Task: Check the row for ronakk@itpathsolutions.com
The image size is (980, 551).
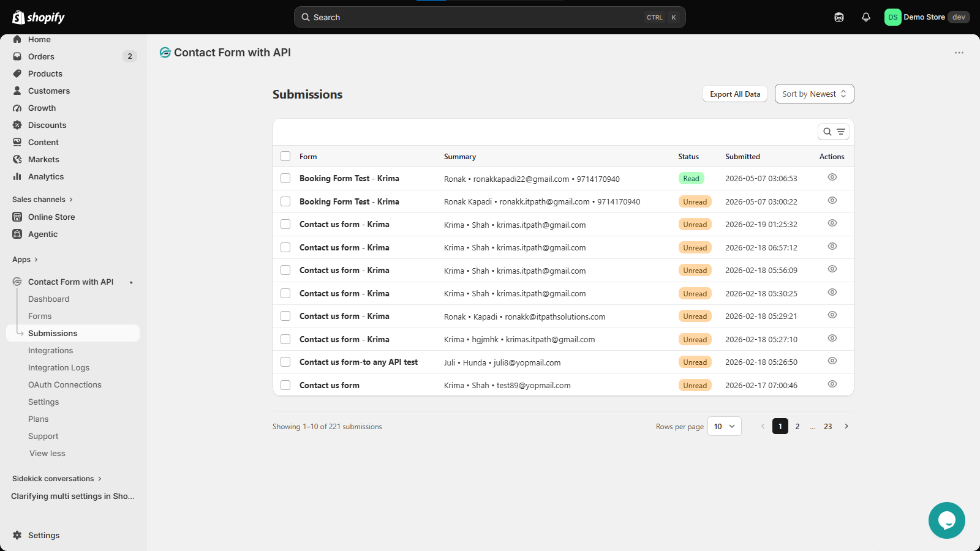Action: pos(285,316)
